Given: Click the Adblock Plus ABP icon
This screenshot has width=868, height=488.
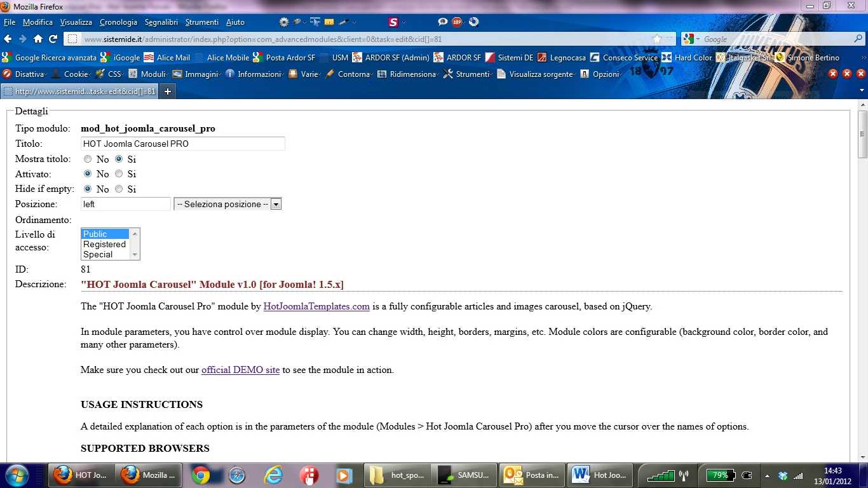Looking at the screenshot, I should click(x=457, y=22).
